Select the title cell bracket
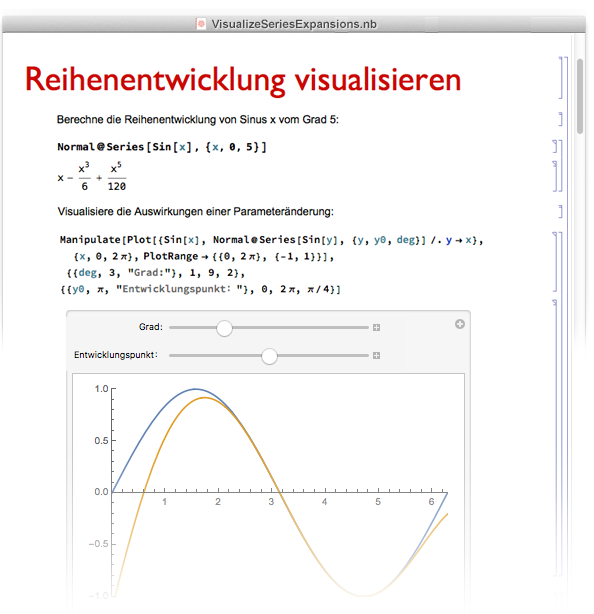The height and width of the screenshot is (614, 594). [x=561, y=78]
